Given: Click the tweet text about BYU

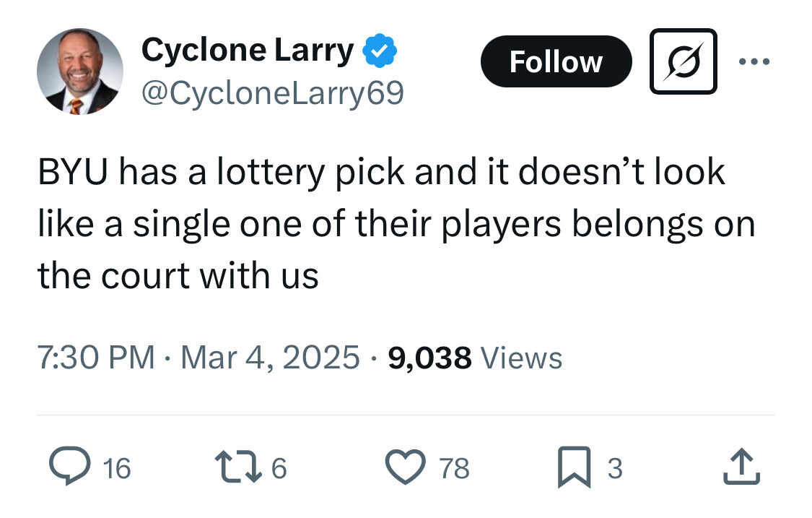Looking at the screenshot, I should 396,224.
